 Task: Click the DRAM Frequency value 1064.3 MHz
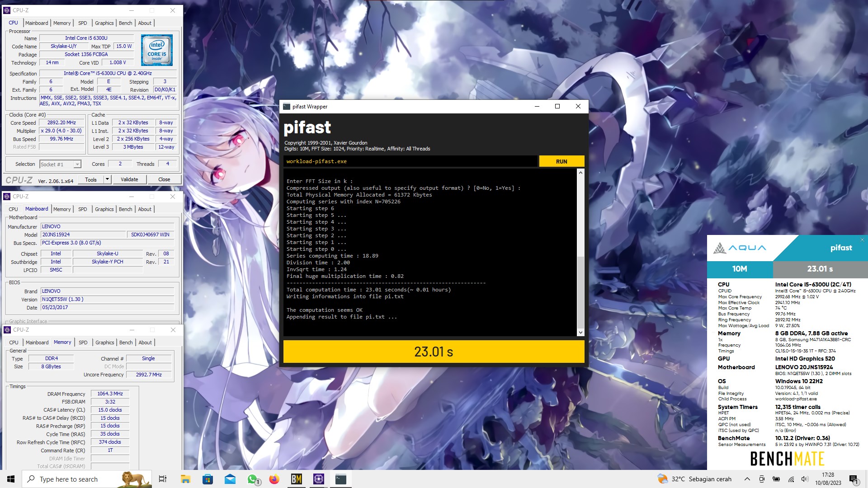point(110,394)
